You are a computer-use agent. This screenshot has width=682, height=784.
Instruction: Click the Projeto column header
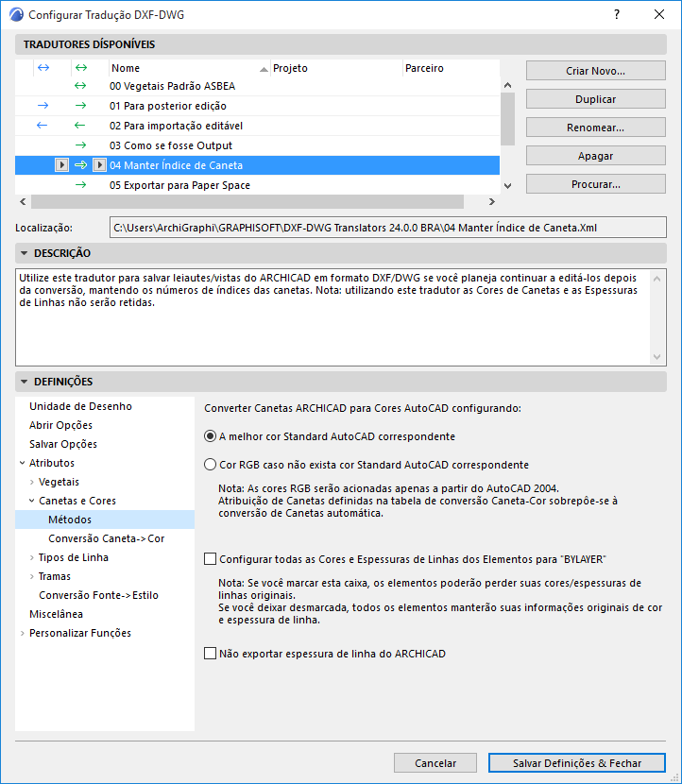(336, 68)
